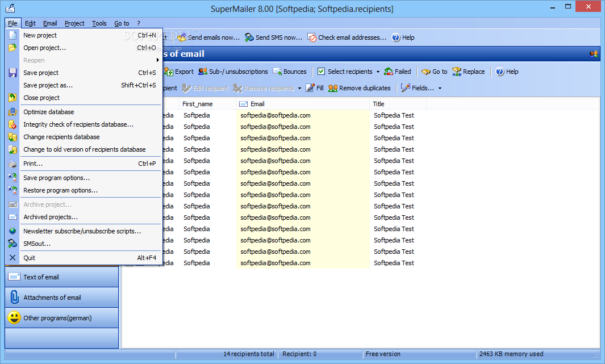Click the Check email addresses icon
The height and width of the screenshot is (364, 605).
312,37
